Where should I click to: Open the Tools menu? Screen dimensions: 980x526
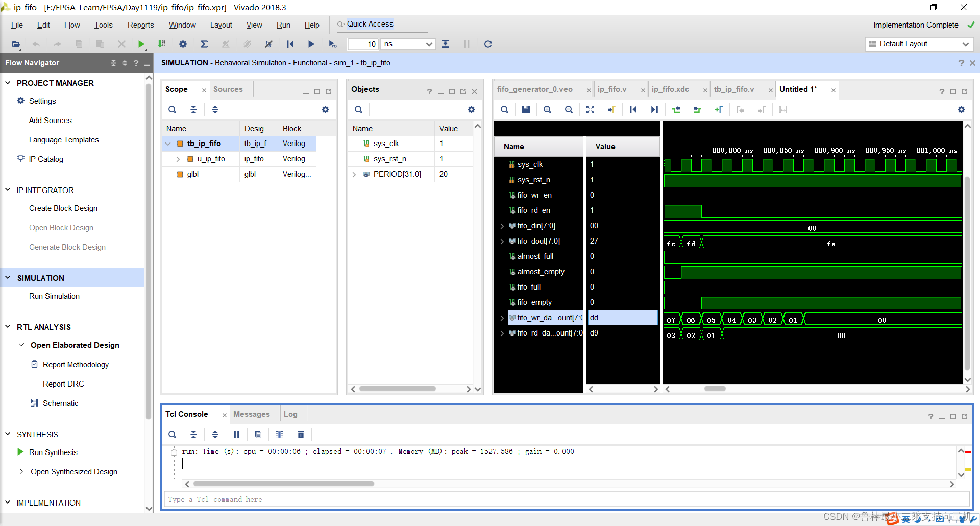(103, 25)
